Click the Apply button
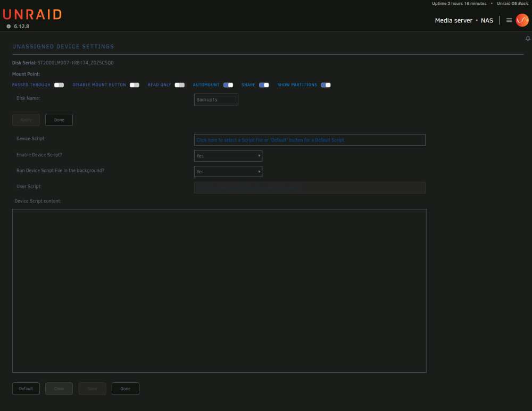The width and height of the screenshot is (532, 411). pos(26,120)
